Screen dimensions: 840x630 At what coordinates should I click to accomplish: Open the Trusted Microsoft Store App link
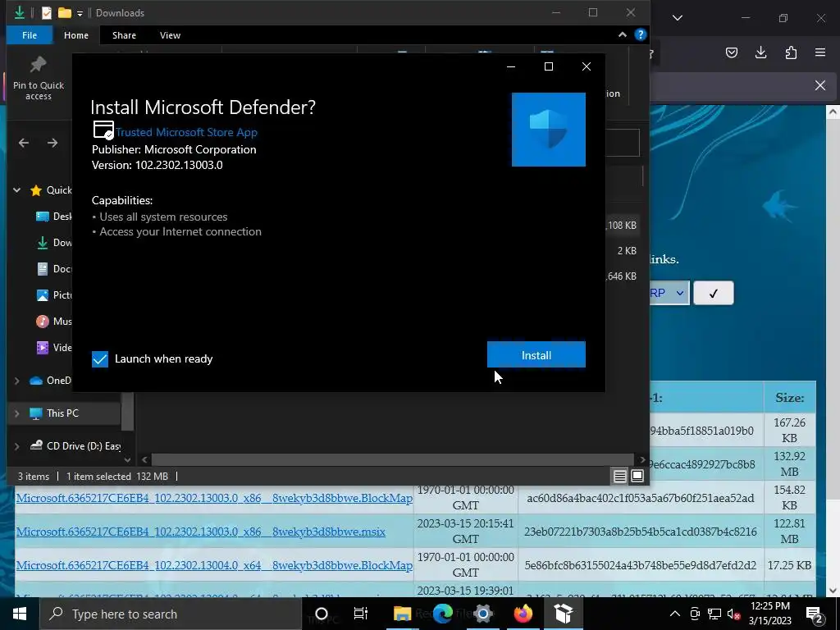[x=186, y=132]
